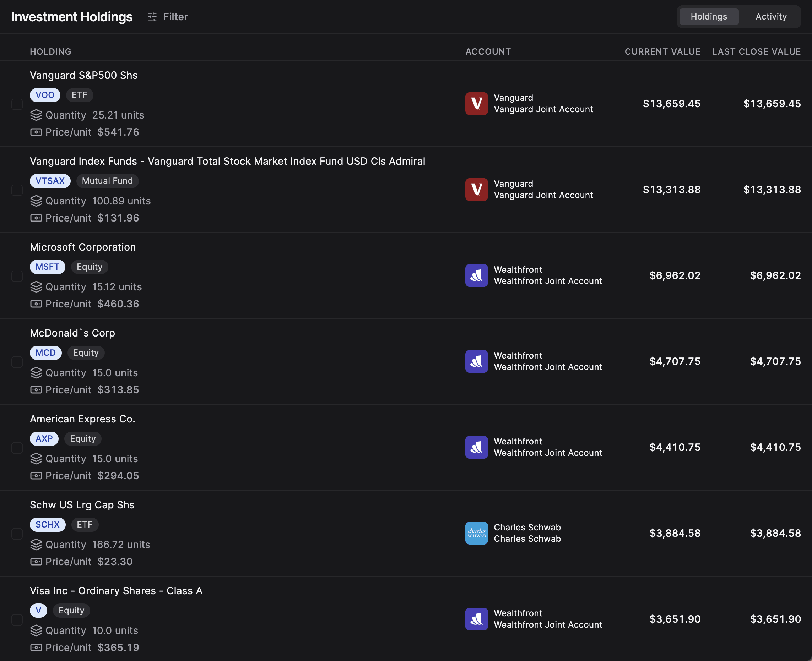812x661 pixels.
Task: Click last close value $3,884.58 for SCHX
Action: [x=775, y=533]
